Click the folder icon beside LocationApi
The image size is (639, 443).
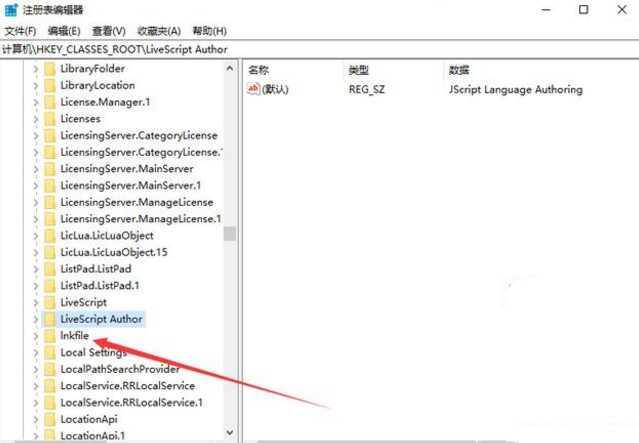[49, 419]
